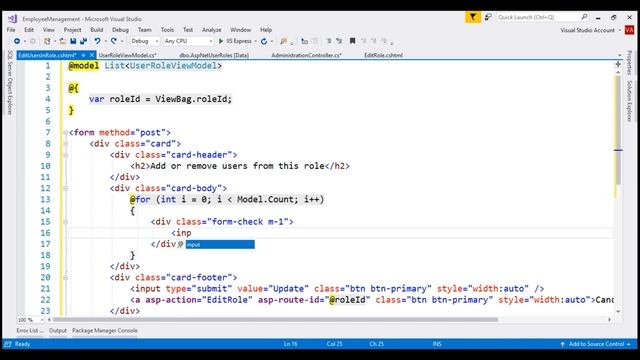Image resolution: width=640 pixels, height=360 pixels.
Task: Open the Analyze menu
Action: click(211, 30)
